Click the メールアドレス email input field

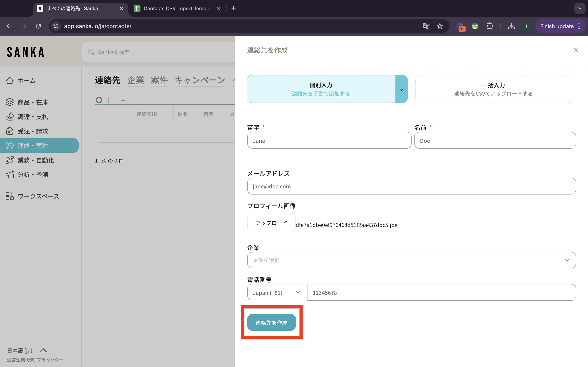(x=411, y=186)
